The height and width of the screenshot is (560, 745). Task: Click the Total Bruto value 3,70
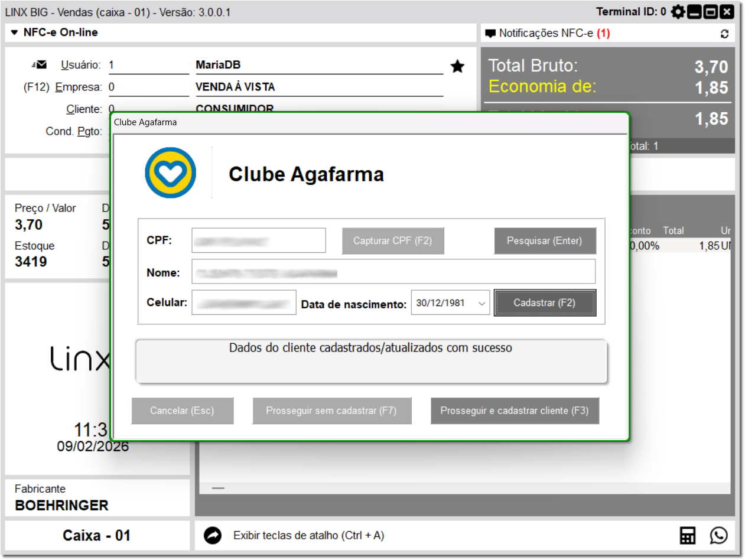tap(711, 67)
